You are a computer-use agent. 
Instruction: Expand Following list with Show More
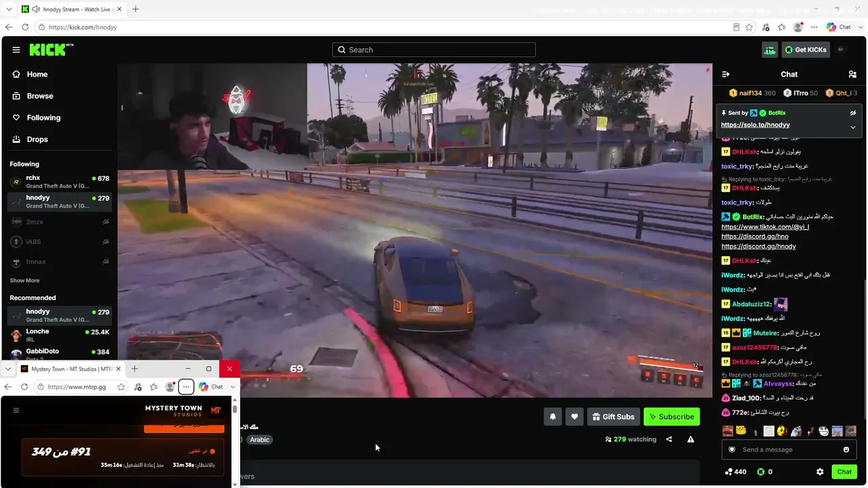click(24, 281)
